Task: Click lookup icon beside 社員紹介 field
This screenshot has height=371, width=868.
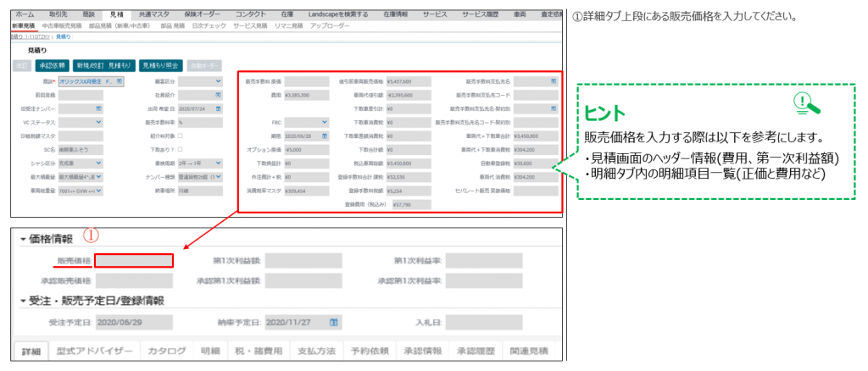Action: [x=220, y=96]
